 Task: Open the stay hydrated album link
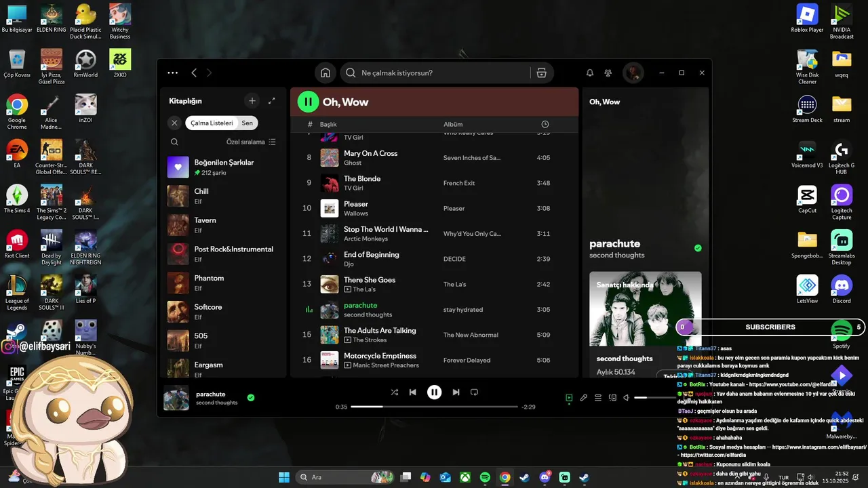coord(463,310)
